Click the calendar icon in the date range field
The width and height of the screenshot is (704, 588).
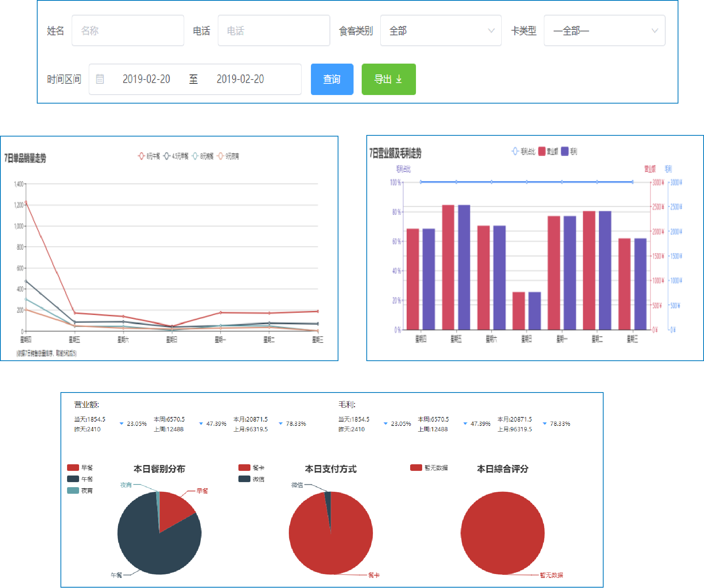click(x=100, y=79)
